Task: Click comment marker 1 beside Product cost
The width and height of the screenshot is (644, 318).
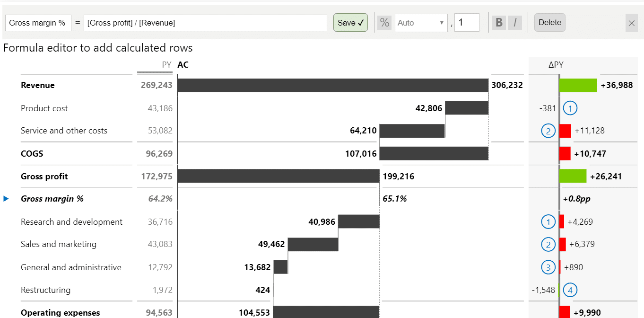Action: click(x=570, y=108)
